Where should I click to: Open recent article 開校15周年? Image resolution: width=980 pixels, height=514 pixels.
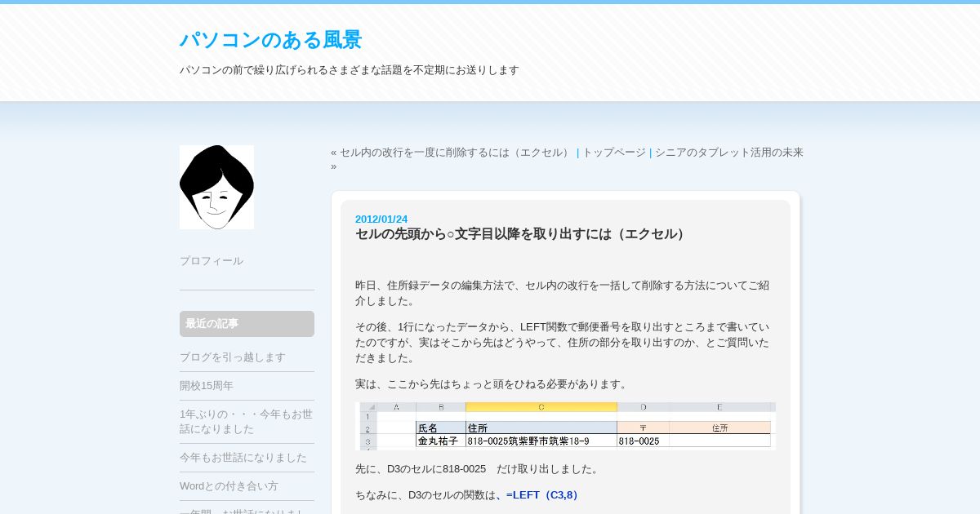click(x=207, y=386)
